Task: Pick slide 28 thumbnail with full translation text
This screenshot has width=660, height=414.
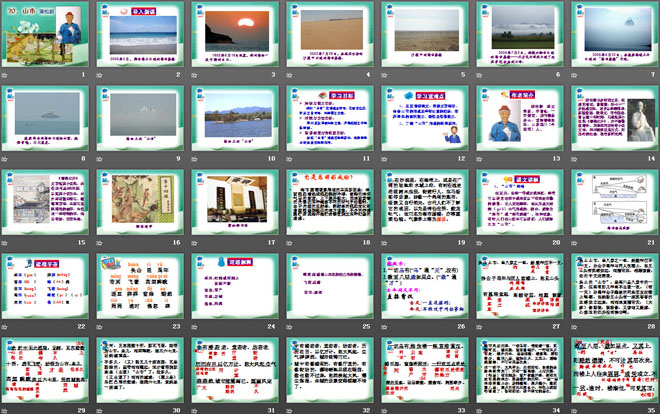Action: point(615,287)
